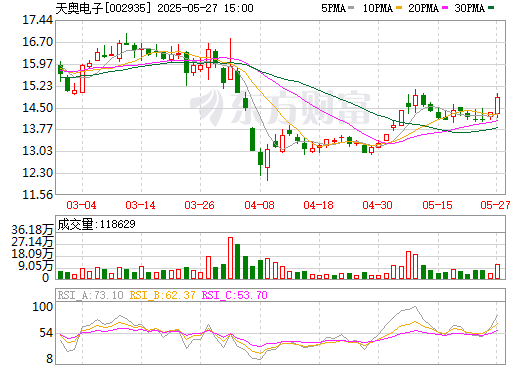
Task: Click the 05-15 date label
Action: [x=437, y=205]
